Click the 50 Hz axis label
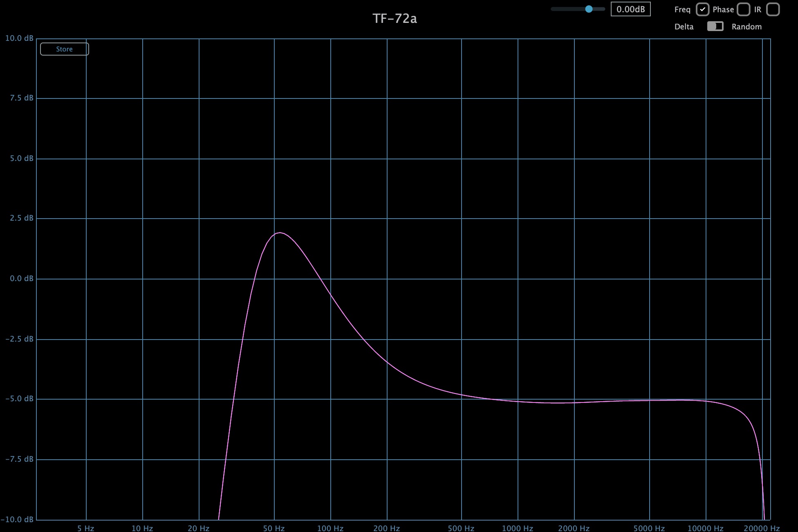798x532 pixels. click(x=273, y=528)
